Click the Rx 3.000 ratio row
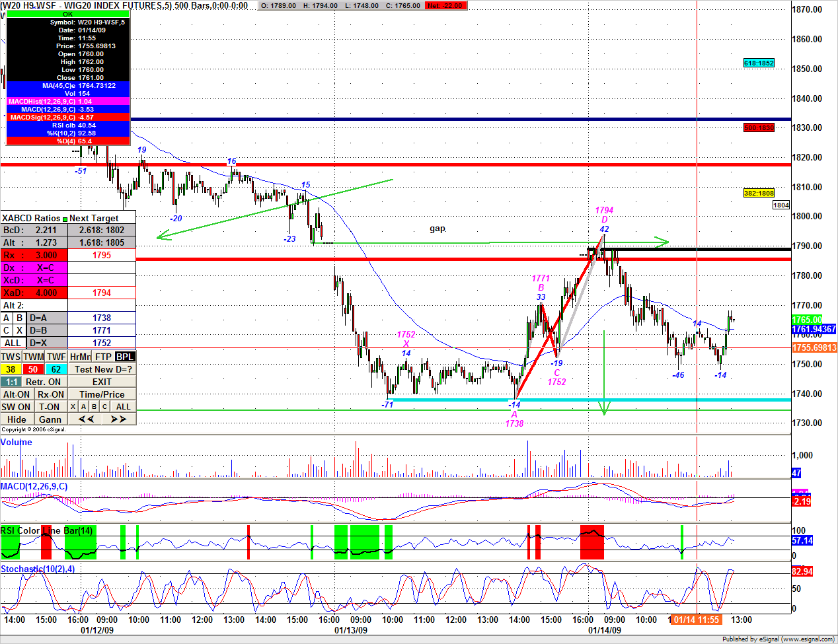 34,255
